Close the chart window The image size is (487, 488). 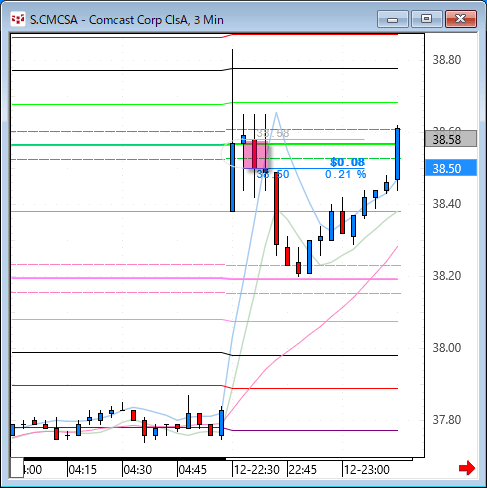[461, 19]
